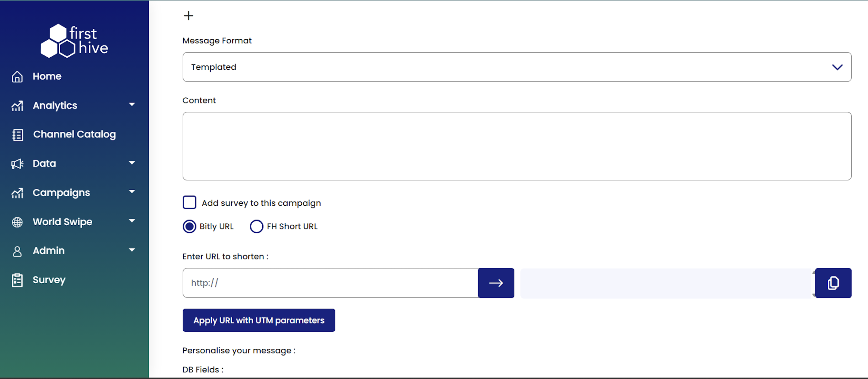Click the Message Format label
The height and width of the screenshot is (379, 868).
[x=217, y=41]
